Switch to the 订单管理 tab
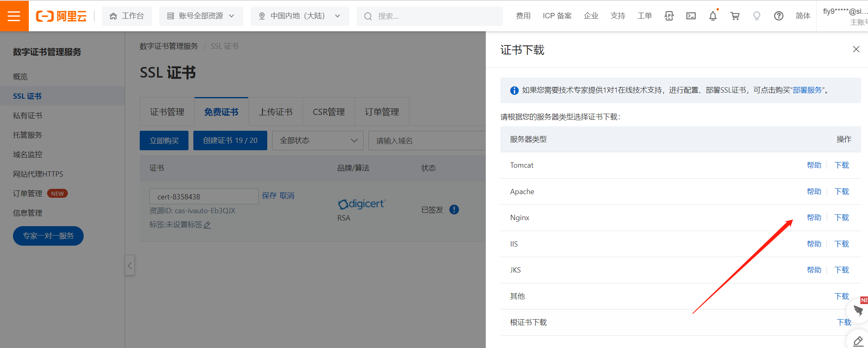 [x=382, y=112]
